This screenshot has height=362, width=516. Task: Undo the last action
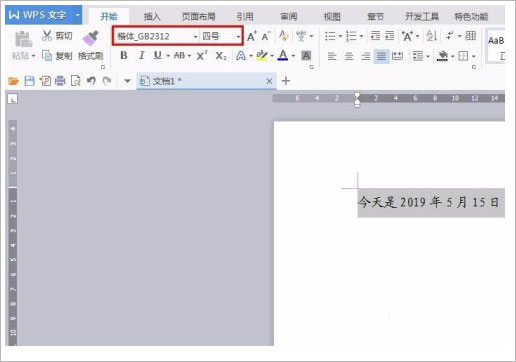(x=91, y=81)
